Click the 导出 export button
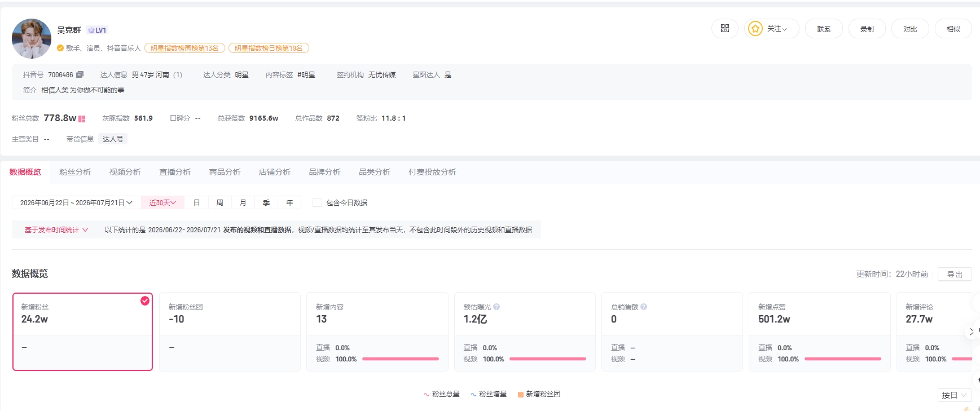 coord(955,274)
